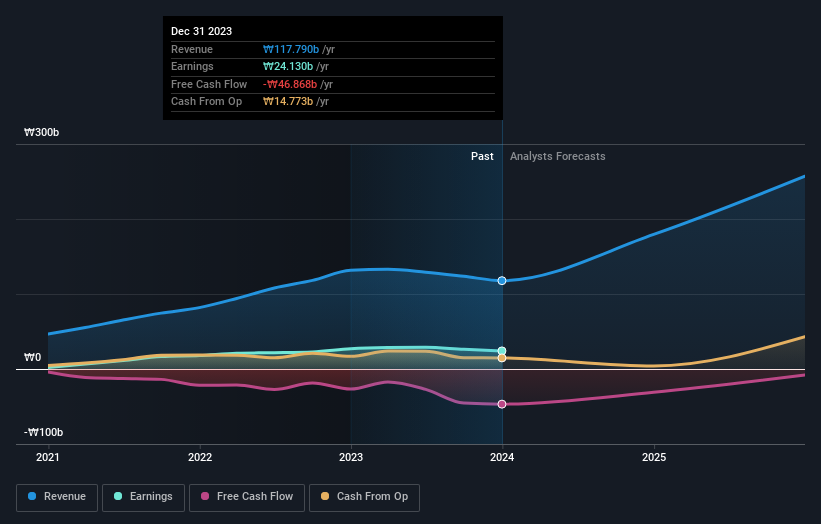The width and height of the screenshot is (821, 524).
Task: Click the Dec 31 2023 tooltip date
Action: 202,31
